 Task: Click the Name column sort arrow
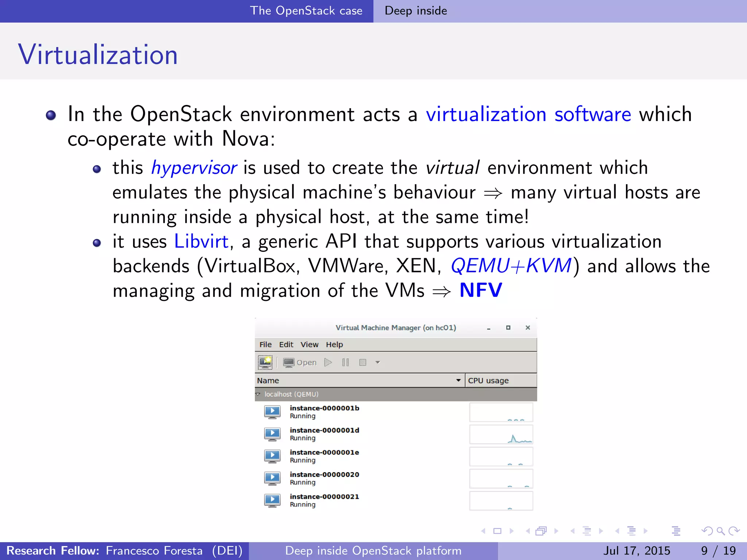pyautogui.click(x=458, y=380)
